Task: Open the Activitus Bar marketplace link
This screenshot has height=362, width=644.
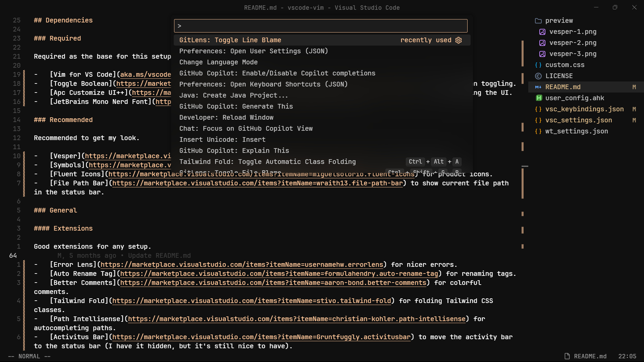Action: 261,337
